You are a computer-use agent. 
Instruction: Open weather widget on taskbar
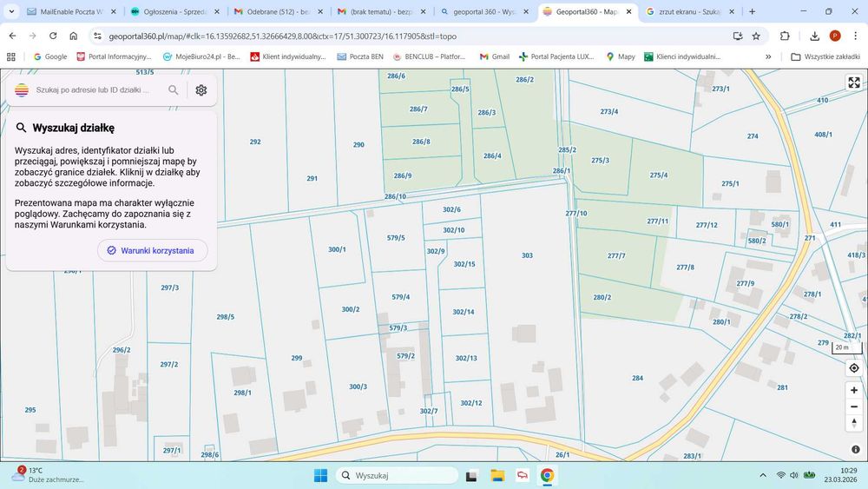click(49, 474)
